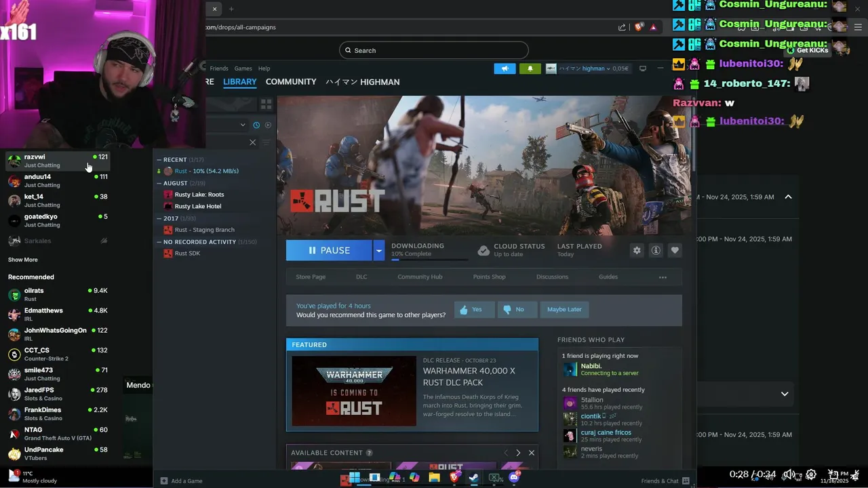This screenshot has height=488, width=868.
Task: Open the Steam Friends menu
Action: (219, 68)
